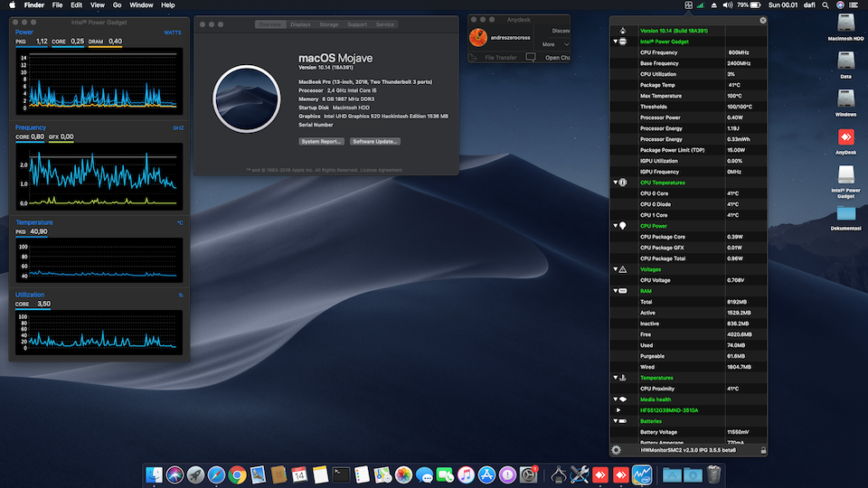Open volume control in menu bar

coord(727,5)
